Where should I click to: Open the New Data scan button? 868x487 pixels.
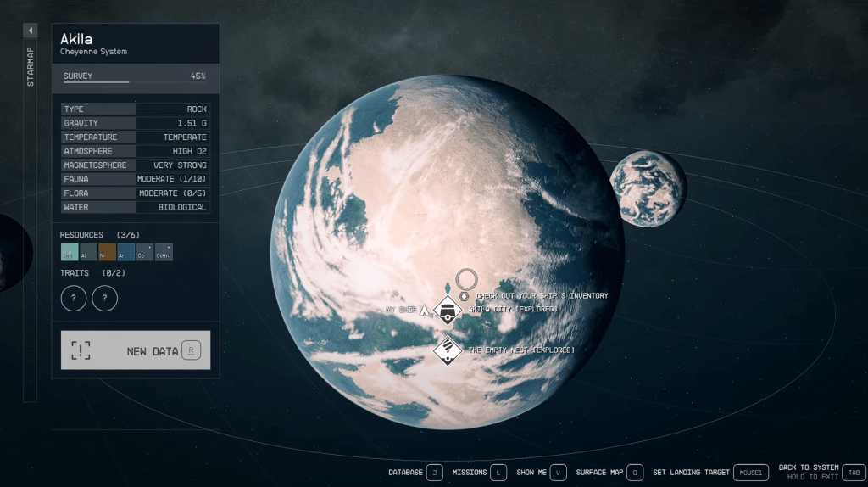136,350
